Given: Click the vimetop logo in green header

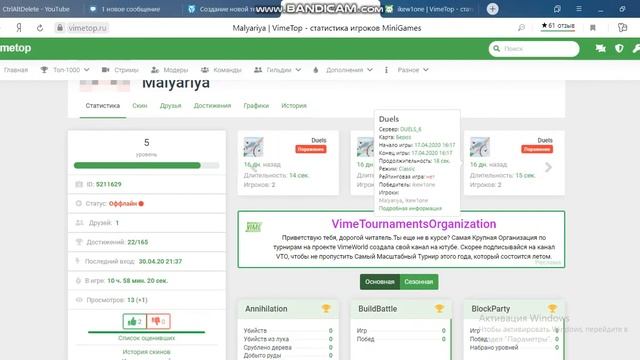Looking at the screenshot, I should click(16, 48).
